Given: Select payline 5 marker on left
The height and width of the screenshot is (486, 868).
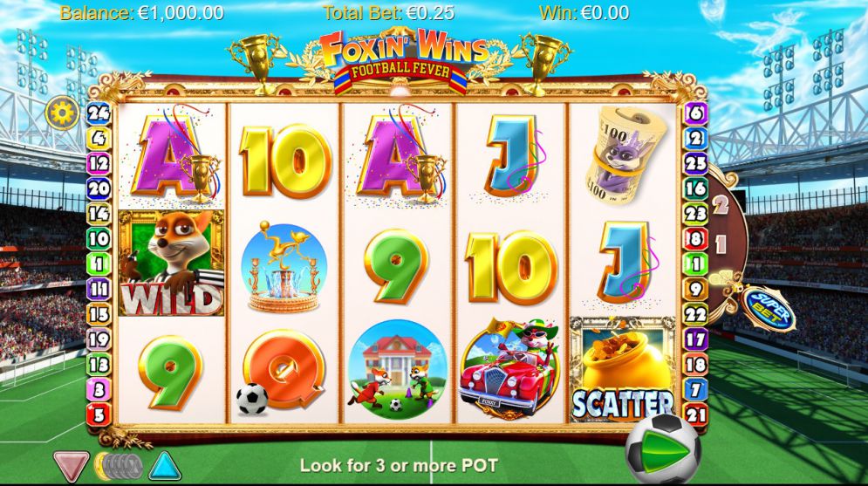Looking at the screenshot, I should click(x=99, y=414).
